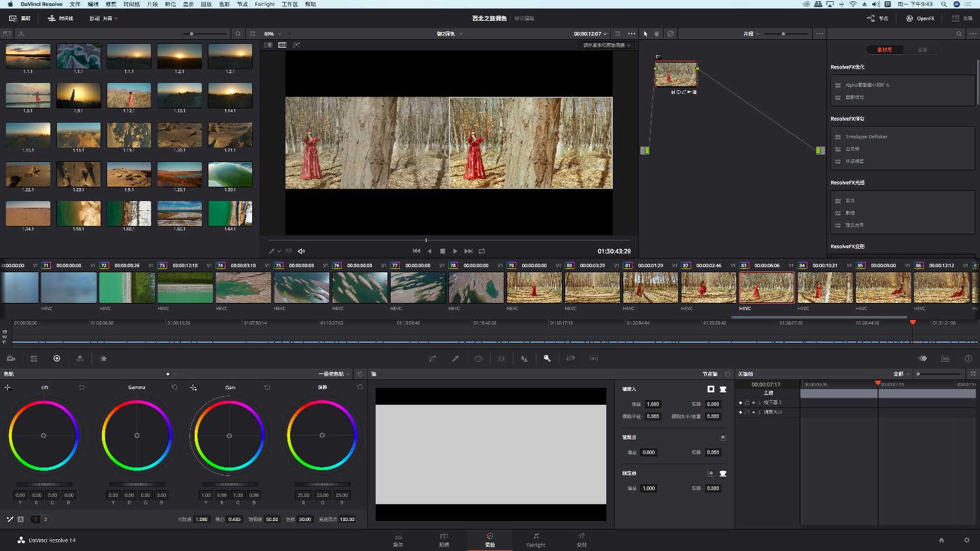
Task: Open the Fairlight menu in menu bar
Action: [x=265, y=4]
